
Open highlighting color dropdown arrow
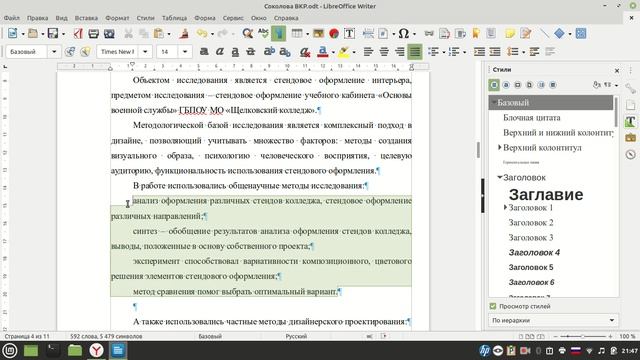[x=354, y=52]
